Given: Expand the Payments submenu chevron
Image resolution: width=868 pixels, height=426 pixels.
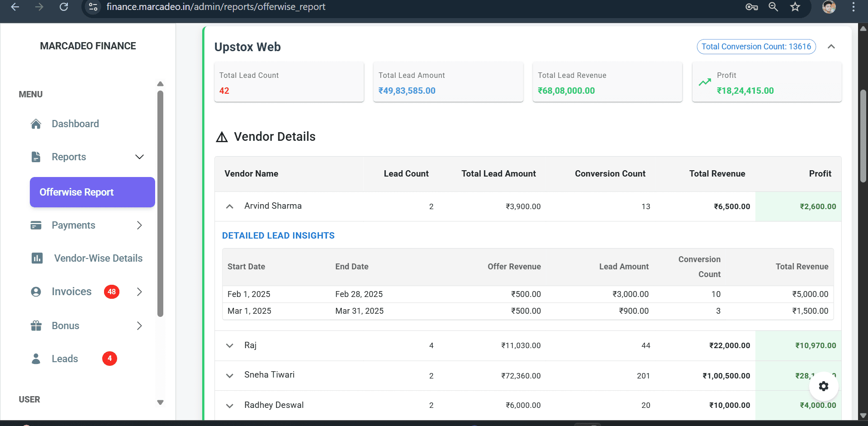Looking at the screenshot, I should [139, 225].
